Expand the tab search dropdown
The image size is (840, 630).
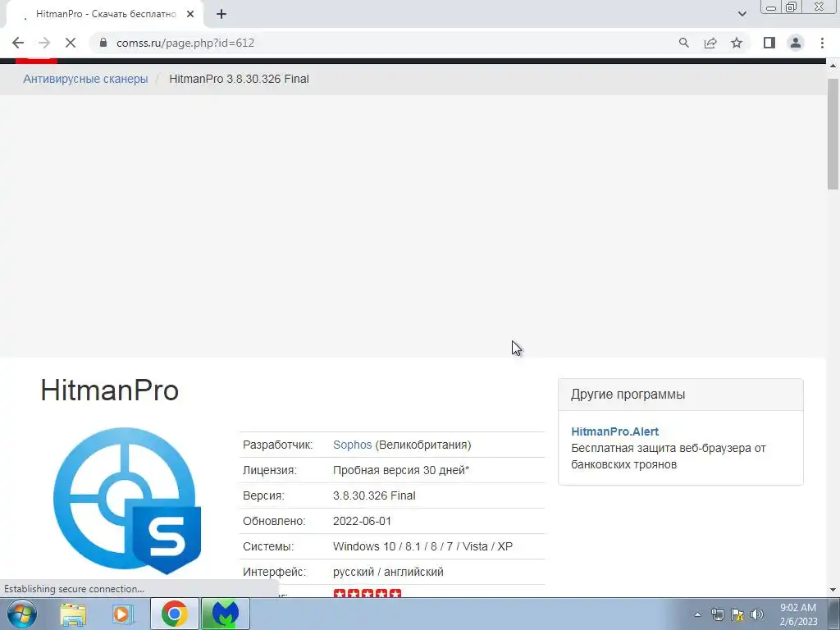[742, 14]
